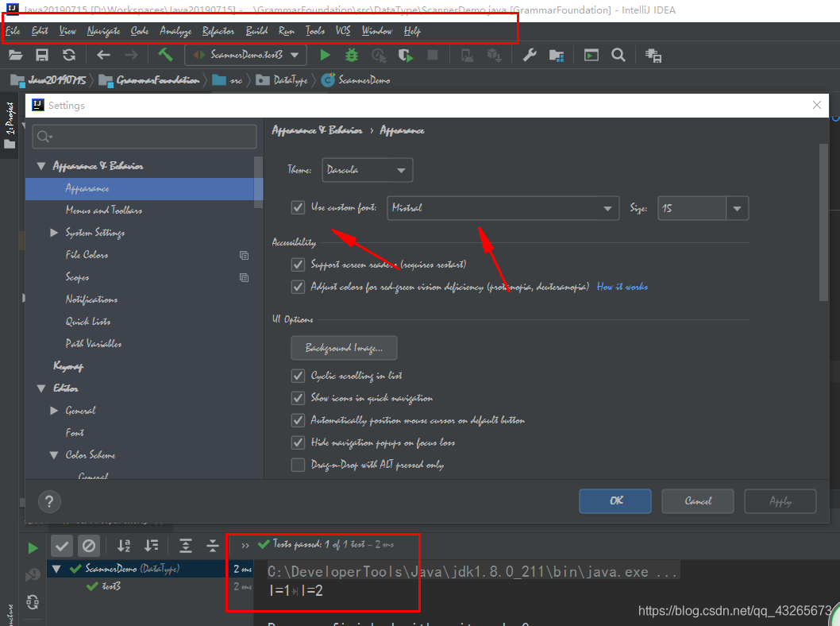Click the Open file folder toolbar icon
840x626 pixels.
click(x=16, y=55)
